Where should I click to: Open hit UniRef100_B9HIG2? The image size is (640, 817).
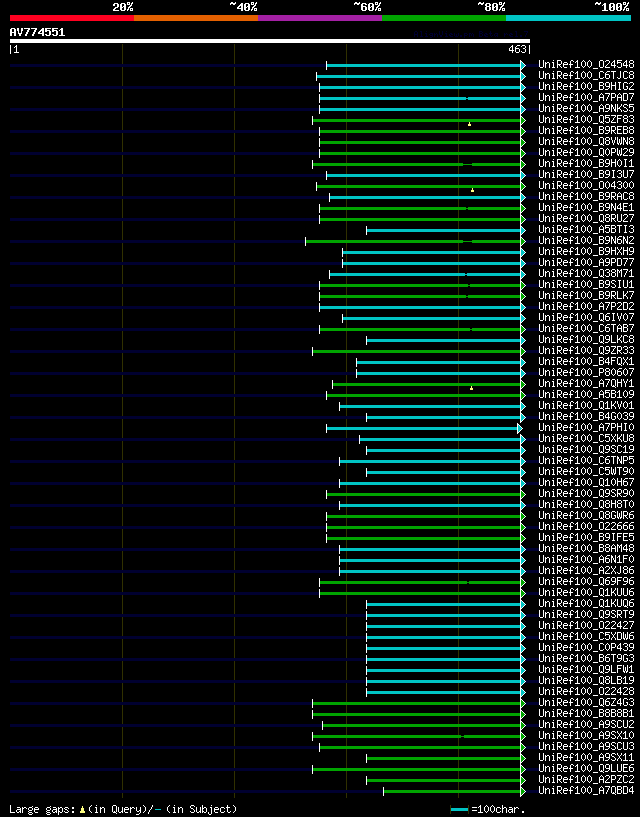point(586,86)
